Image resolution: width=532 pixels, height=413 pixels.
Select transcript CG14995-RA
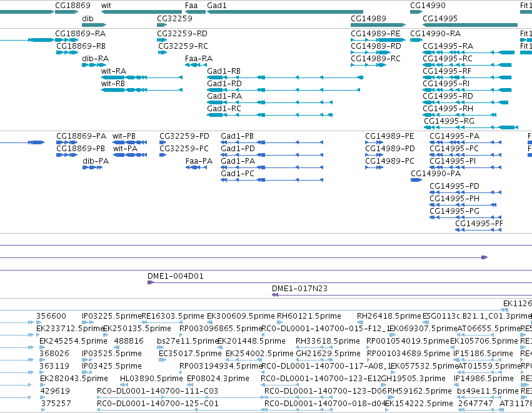coord(469,52)
